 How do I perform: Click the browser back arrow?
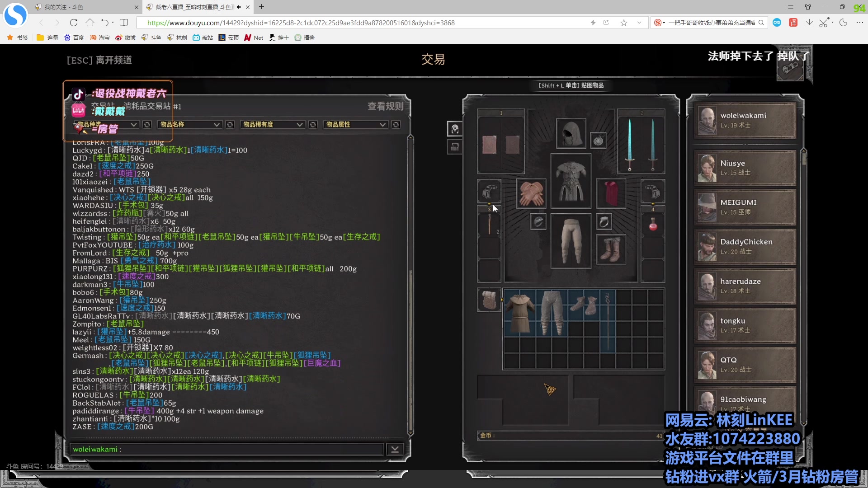click(x=42, y=23)
